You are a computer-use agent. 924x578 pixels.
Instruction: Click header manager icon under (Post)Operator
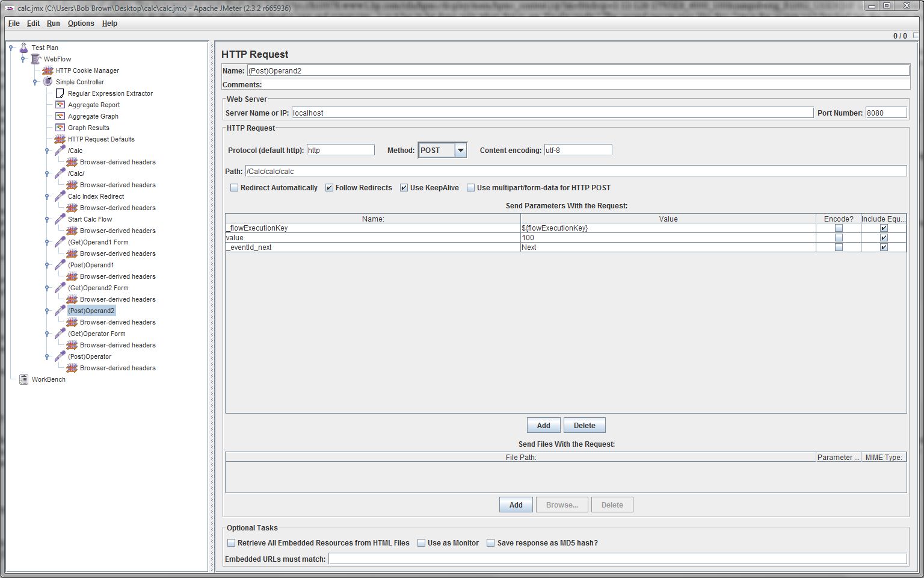coord(72,368)
